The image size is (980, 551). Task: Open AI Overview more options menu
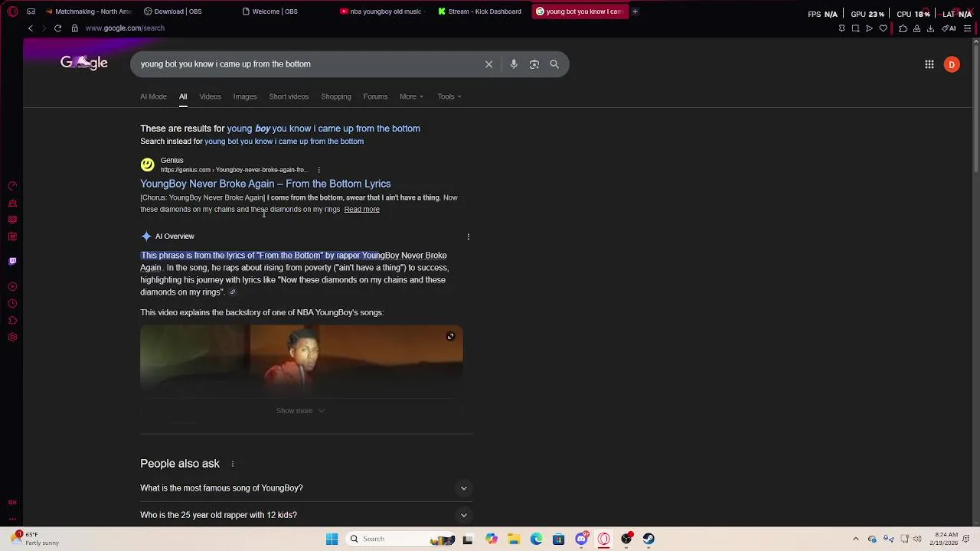[469, 236]
